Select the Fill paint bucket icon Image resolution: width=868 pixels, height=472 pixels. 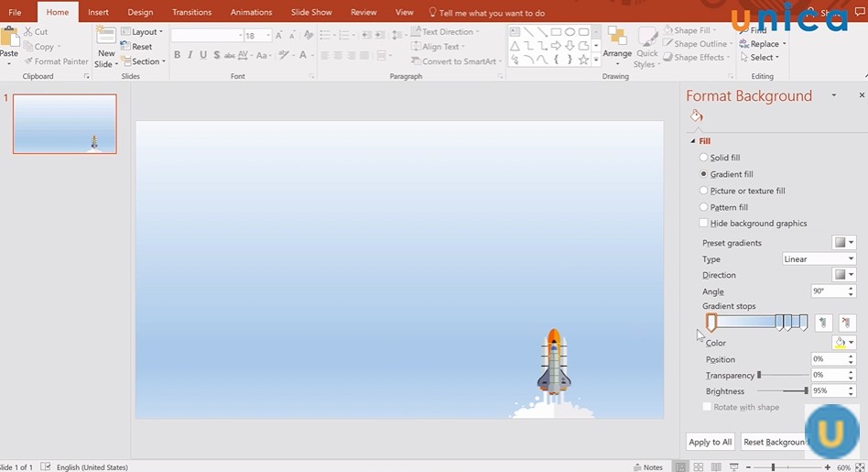point(696,116)
